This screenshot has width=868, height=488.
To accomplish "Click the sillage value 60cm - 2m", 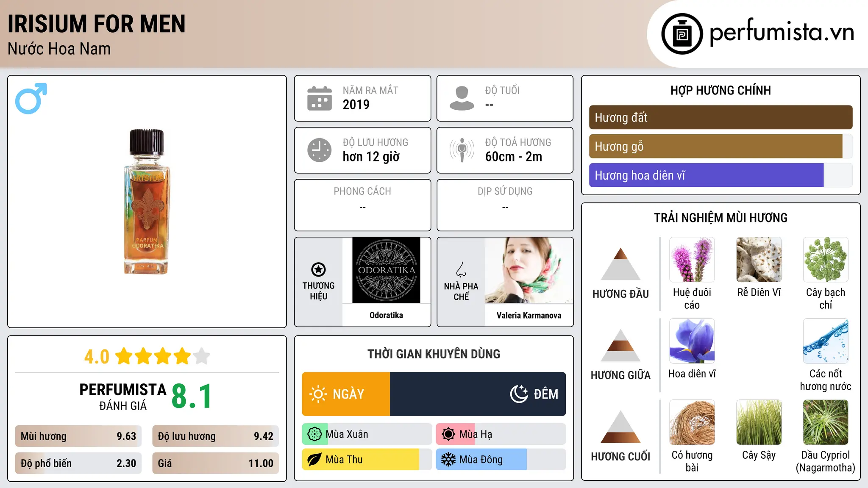I will click(x=514, y=157).
